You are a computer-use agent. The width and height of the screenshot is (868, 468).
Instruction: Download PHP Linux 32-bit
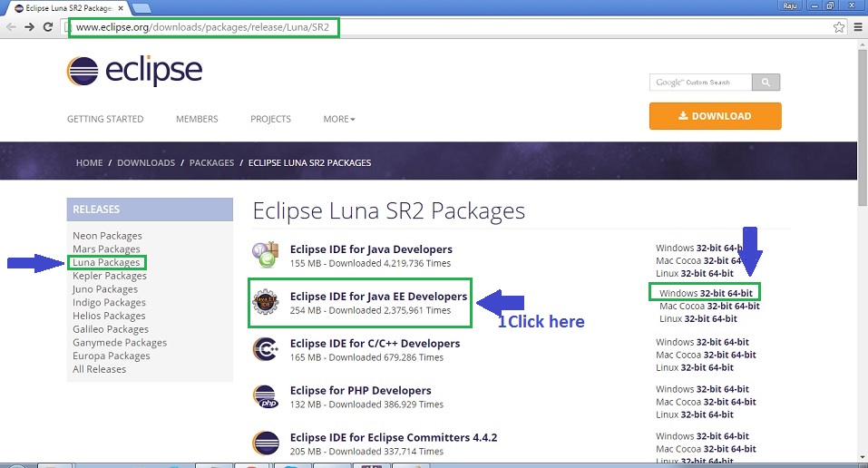pyautogui.click(x=693, y=414)
